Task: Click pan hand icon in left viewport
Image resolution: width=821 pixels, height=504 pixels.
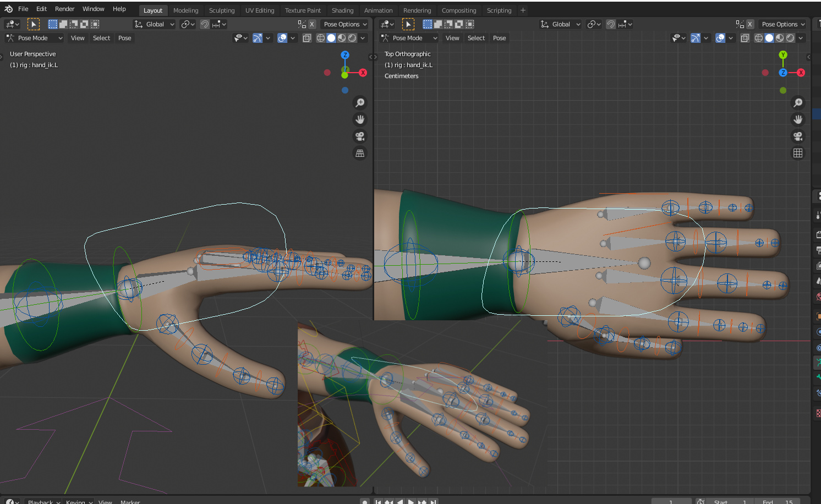Action: point(360,119)
